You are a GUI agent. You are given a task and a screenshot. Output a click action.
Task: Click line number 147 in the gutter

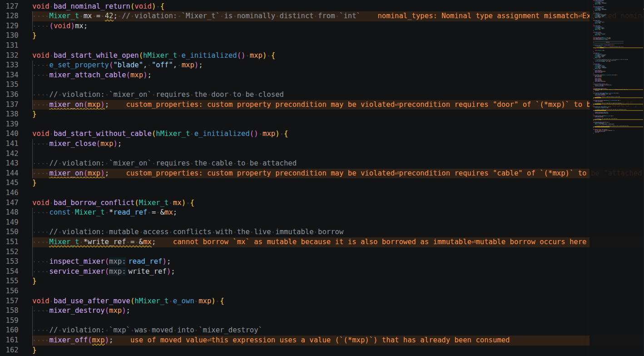click(x=12, y=203)
